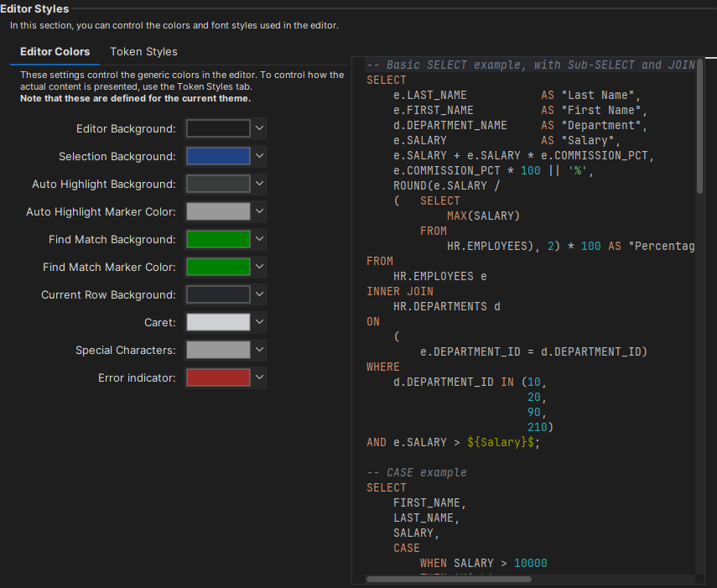Click the '-- Basic SELECT example' comment line
Viewport: 717px width, 588px height.
pyautogui.click(x=531, y=65)
